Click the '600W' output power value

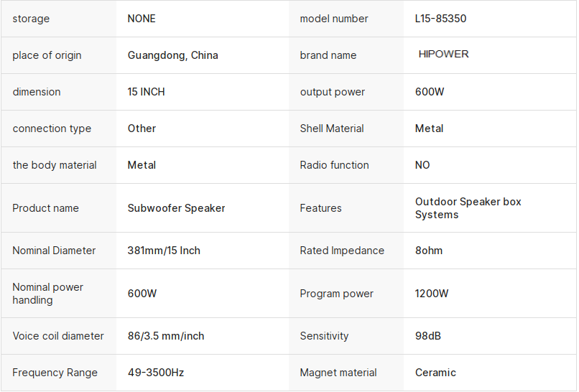pos(430,92)
